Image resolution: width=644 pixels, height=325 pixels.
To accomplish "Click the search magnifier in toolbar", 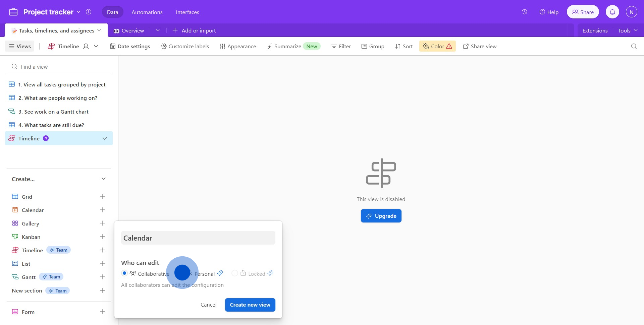I will pyautogui.click(x=634, y=46).
